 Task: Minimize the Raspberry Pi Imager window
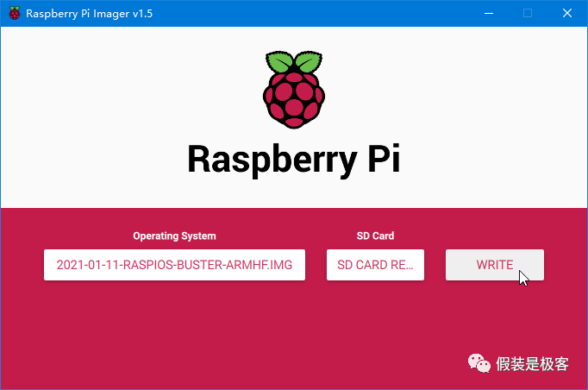click(x=489, y=13)
